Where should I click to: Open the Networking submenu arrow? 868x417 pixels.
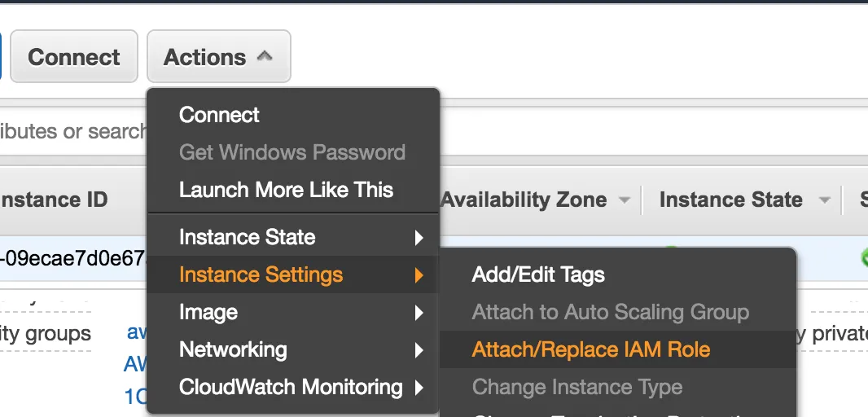pyautogui.click(x=419, y=350)
